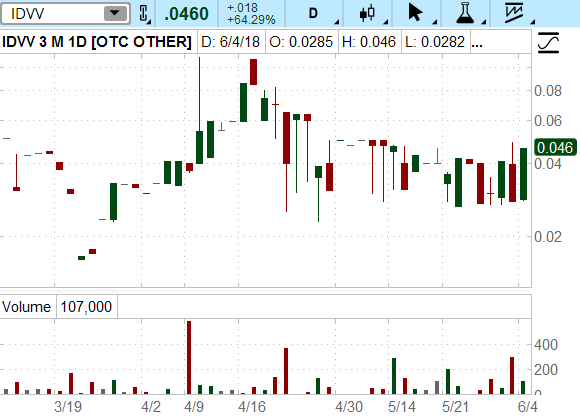Click the Volume study label
Viewport: 580px width, 419px height.
pyautogui.click(x=26, y=307)
